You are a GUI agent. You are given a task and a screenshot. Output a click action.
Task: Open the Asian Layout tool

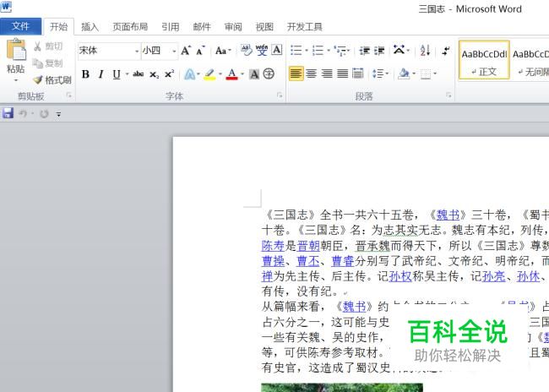(399, 50)
